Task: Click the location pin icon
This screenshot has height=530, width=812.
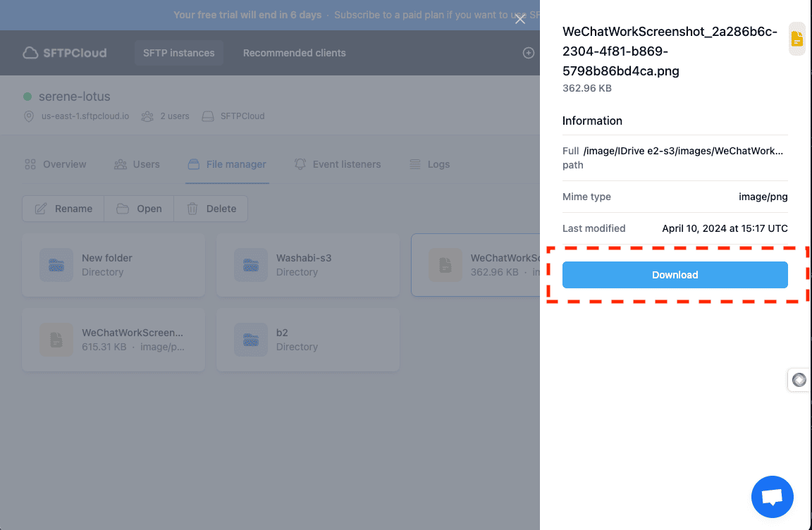Action: pyautogui.click(x=29, y=116)
